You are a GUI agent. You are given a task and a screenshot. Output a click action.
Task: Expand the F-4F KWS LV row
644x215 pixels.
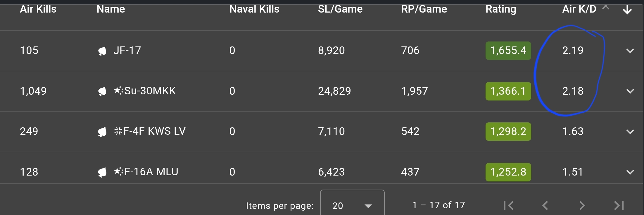tap(630, 132)
